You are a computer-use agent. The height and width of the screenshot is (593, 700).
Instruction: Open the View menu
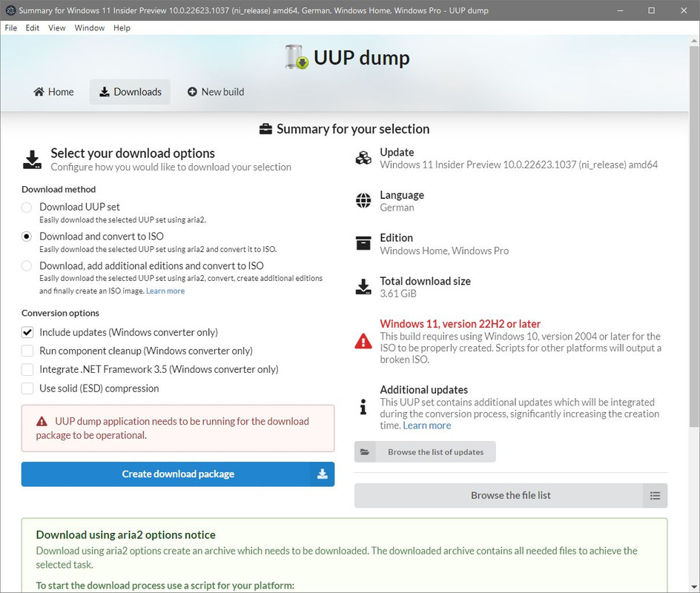(x=56, y=27)
